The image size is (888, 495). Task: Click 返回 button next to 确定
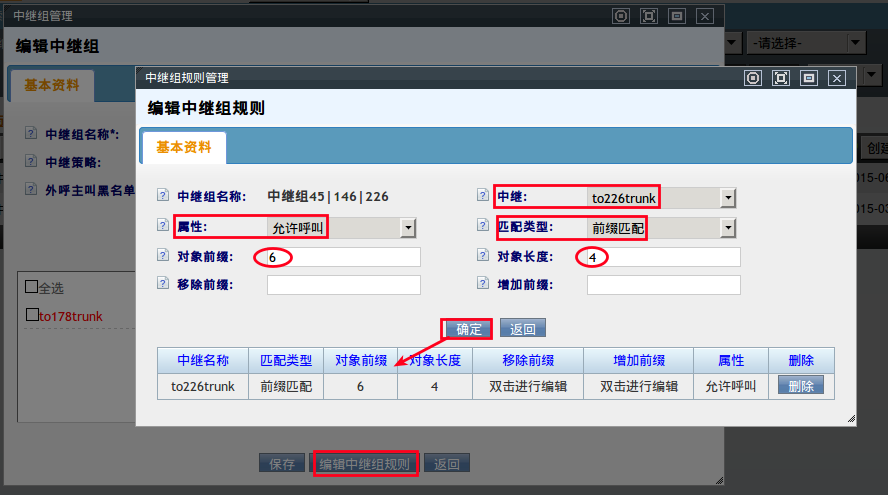pos(523,329)
